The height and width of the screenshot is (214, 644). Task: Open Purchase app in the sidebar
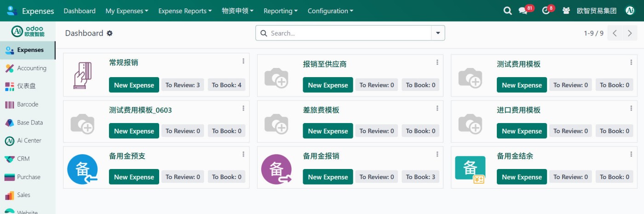(x=28, y=177)
